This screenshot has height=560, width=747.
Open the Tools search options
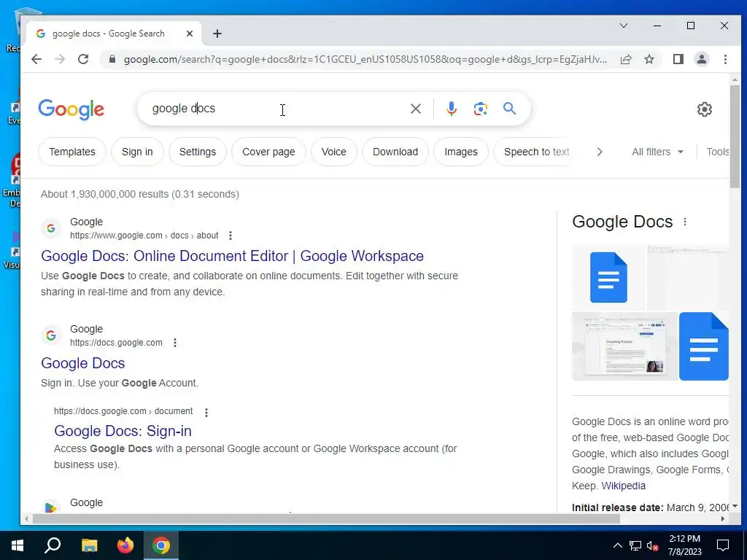(718, 152)
